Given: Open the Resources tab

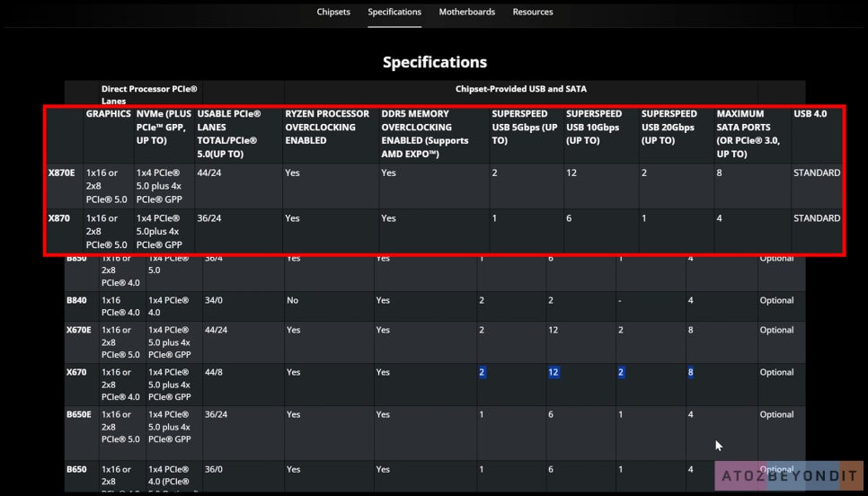Looking at the screenshot, I should 533,12.
